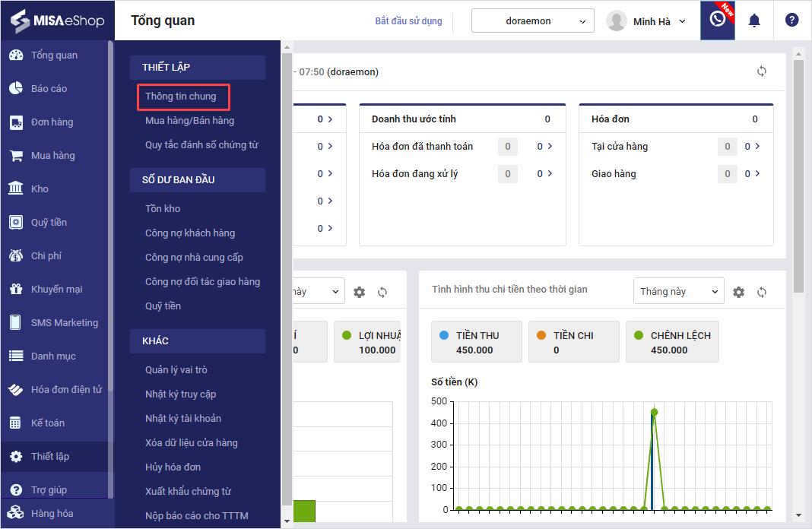Viewport: 812px width, 529px height.
Task: Select Thông tin chung menu item
Action: click(181, 97)
